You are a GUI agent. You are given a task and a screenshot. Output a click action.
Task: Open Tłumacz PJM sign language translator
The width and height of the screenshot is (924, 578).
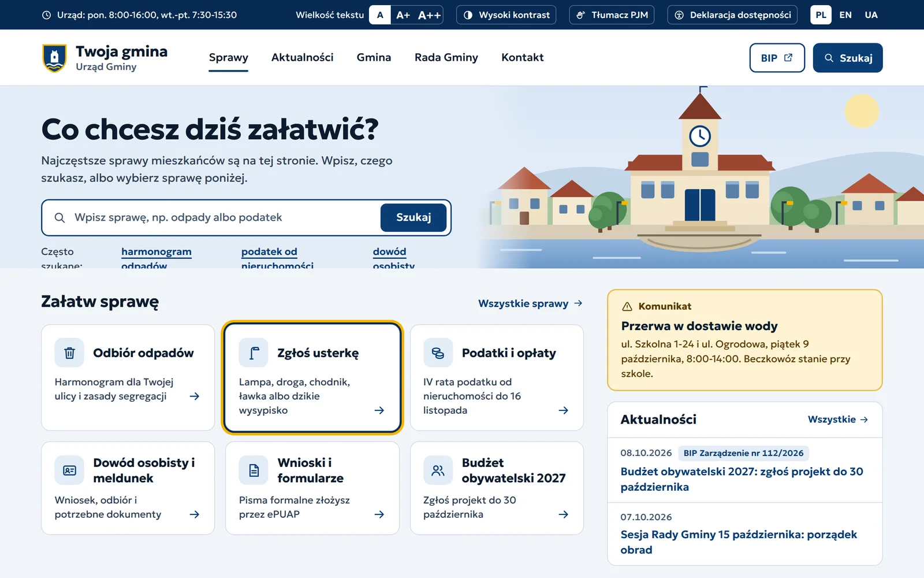[612, 15]
